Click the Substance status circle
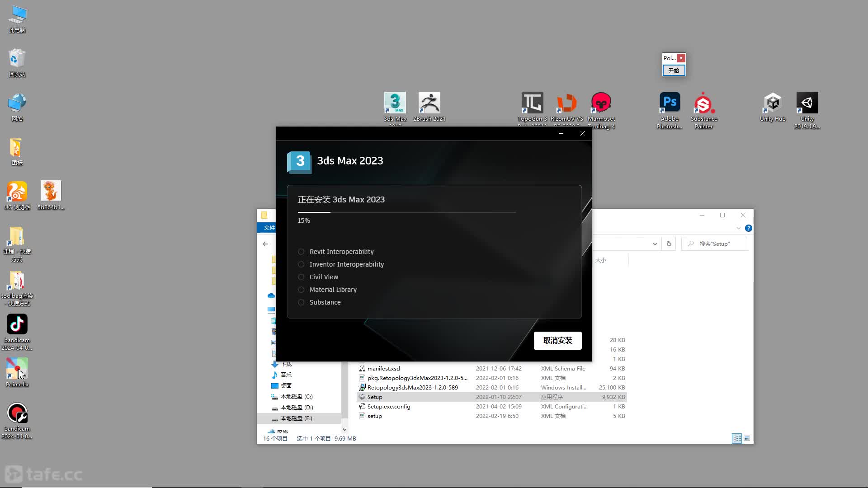This screenshot has height=488, width=868. (301, 302)
